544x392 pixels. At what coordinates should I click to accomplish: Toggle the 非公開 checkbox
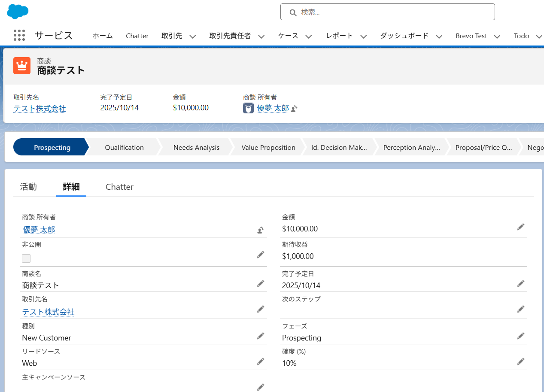pyautogui.click(x=26, y=258)
